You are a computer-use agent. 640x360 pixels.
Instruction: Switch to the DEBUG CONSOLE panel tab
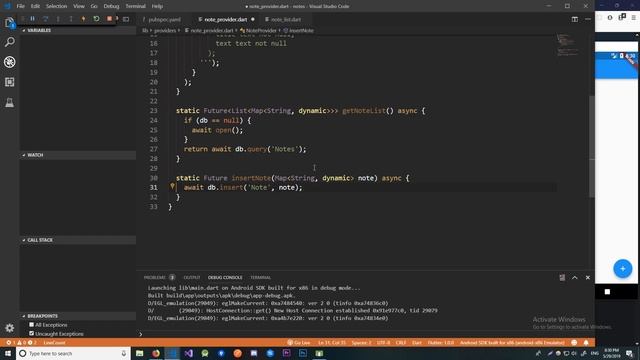225,278
